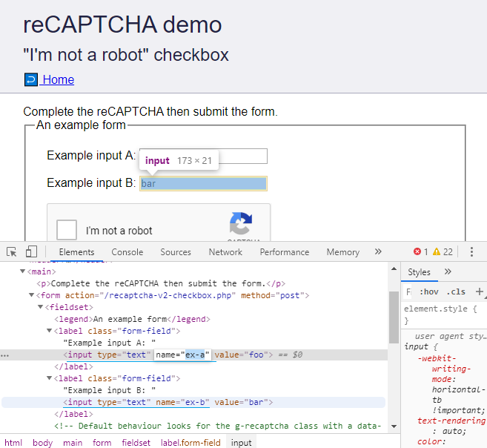Click the red error count badge
Viewport: 487px width, 448px height.
(x=420, y=252)
